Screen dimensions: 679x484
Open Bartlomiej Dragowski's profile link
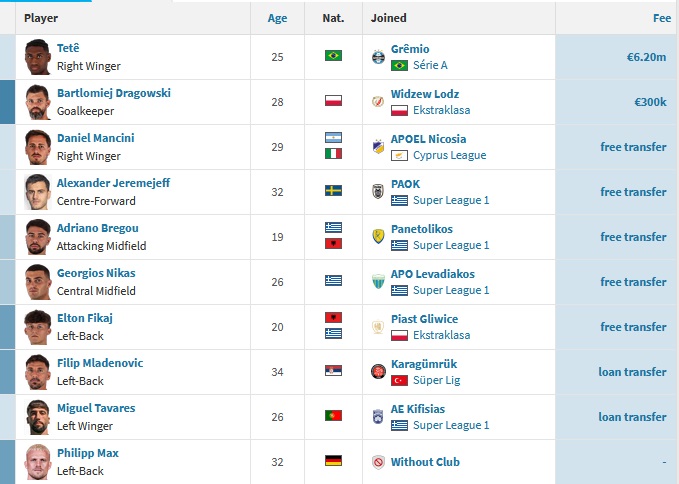114,93
